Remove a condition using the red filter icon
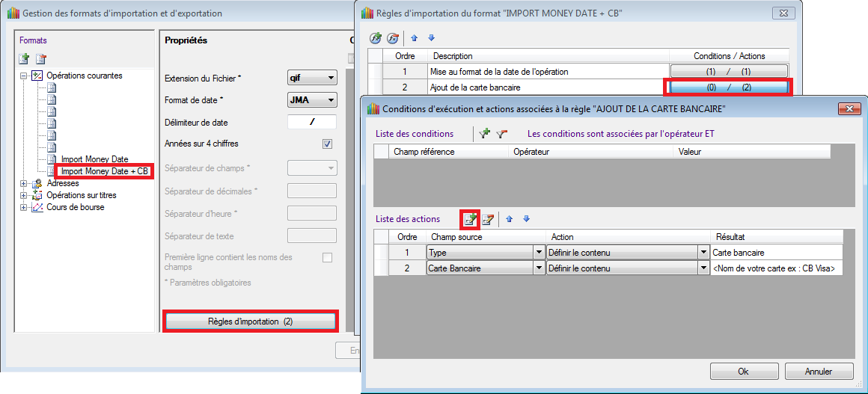Viewport: 868px width, 394px height. [x=501, y=134]
